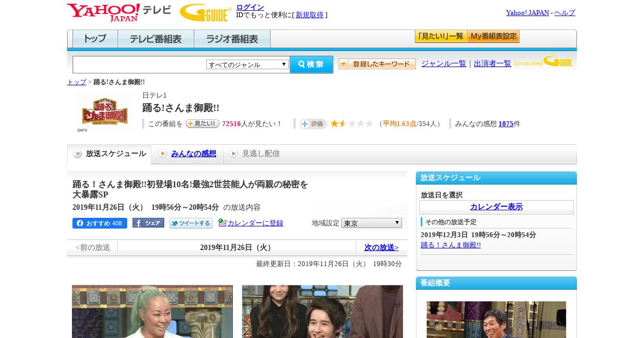This screenshot has height=338, width=644.
Task: Click the play icon beside みんなの感想
Action: click(163, 154)
